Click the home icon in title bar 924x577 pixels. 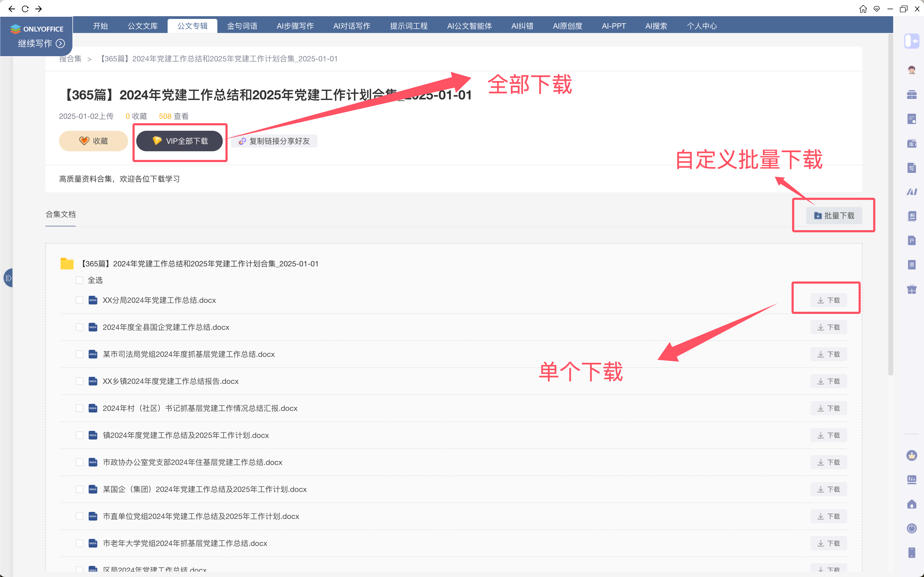point(863,9)
